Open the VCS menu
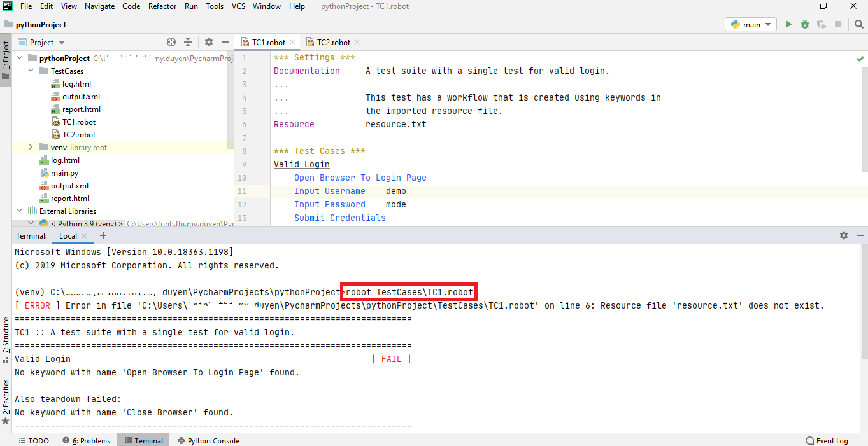The height and width of the screenshot is (446, 868). point(238,6)
